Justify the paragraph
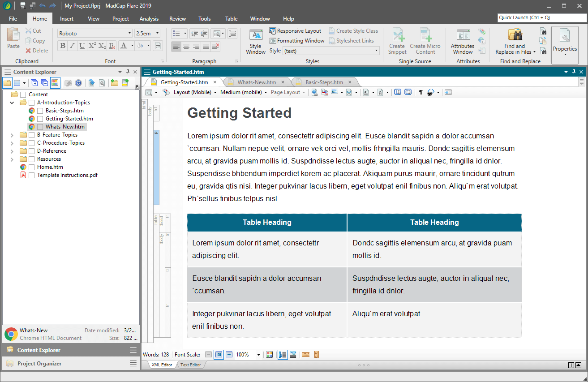 206,46
